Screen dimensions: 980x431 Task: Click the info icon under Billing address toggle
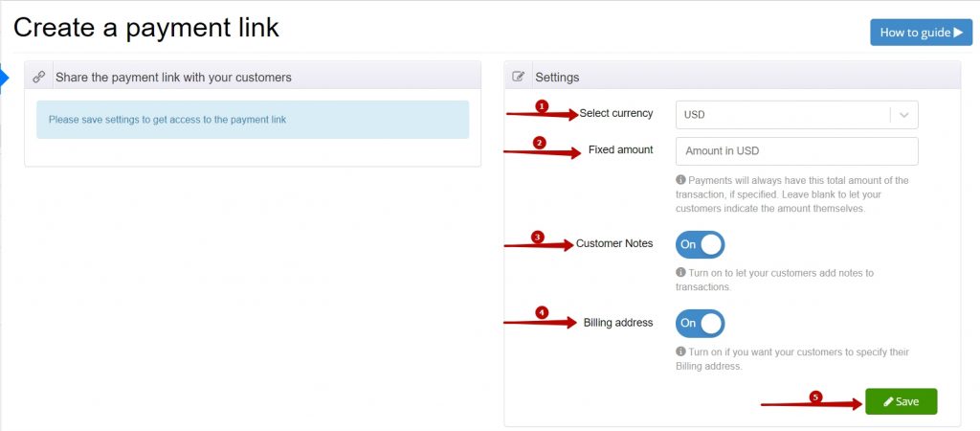680,352
